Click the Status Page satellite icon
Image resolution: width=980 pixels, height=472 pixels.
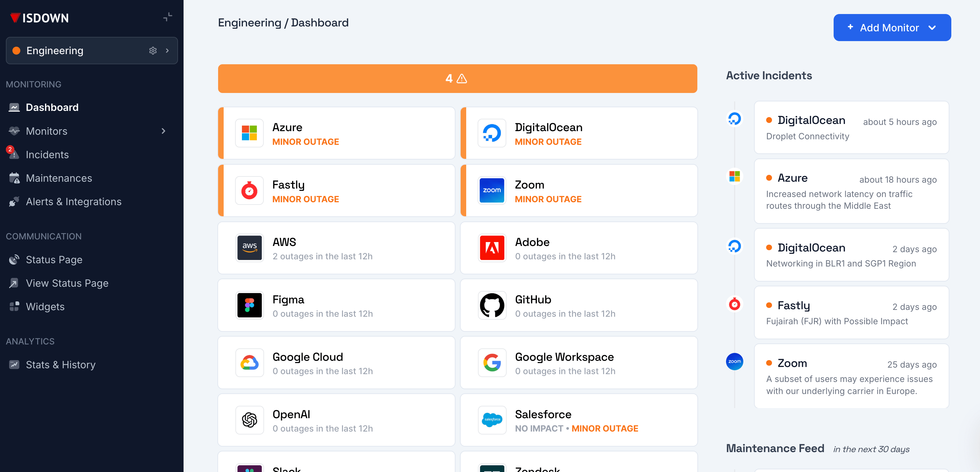[14, 260]
